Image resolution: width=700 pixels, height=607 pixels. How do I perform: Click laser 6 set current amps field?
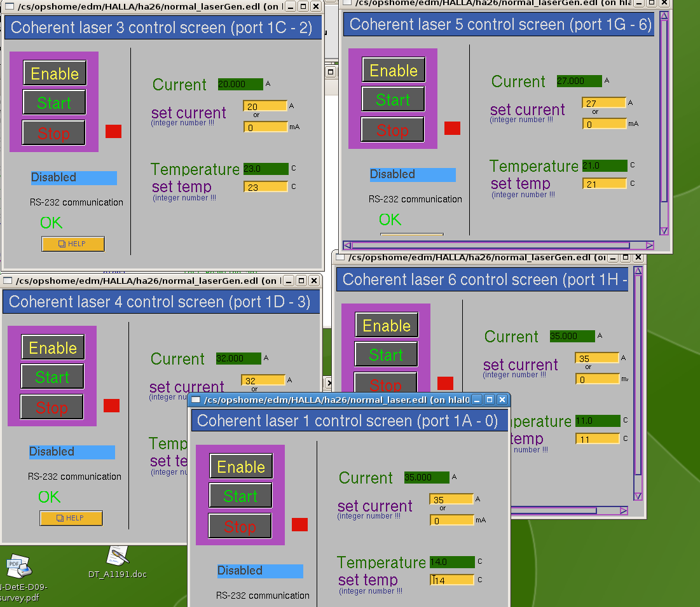point(598,358)
